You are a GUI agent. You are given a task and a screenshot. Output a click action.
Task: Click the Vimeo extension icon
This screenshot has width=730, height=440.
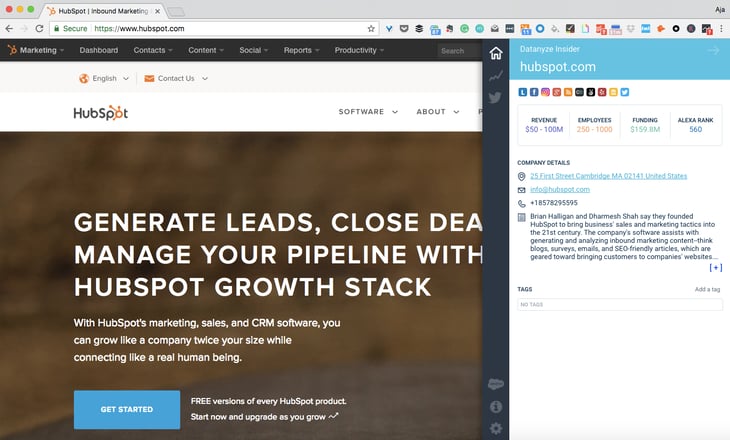point(389,29)
